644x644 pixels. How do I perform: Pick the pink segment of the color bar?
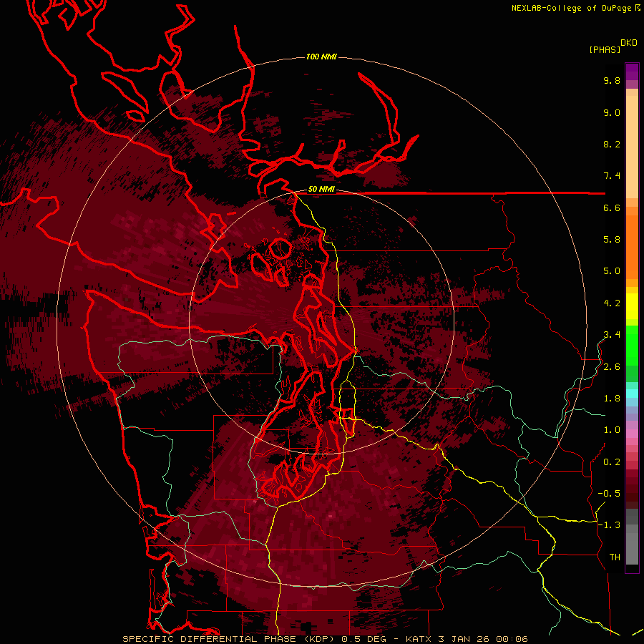[x=632, y=434]
